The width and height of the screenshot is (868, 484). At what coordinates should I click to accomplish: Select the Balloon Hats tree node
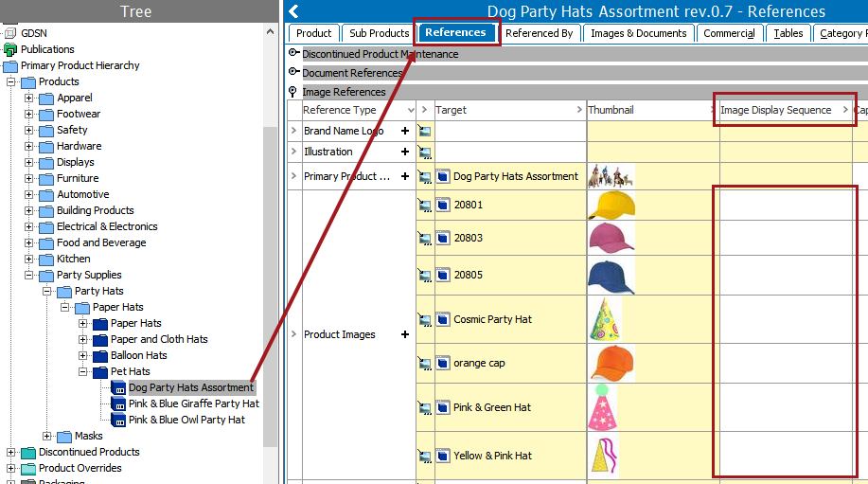pos(138,355)
